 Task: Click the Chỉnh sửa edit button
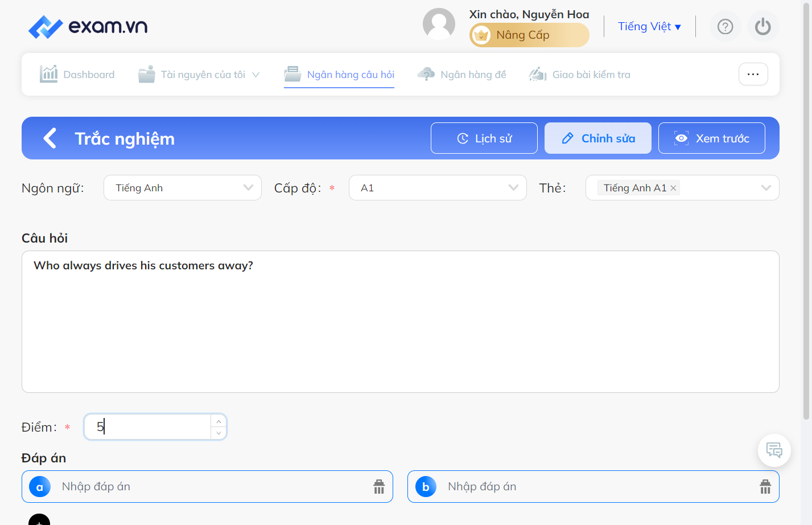coord(598,138)
